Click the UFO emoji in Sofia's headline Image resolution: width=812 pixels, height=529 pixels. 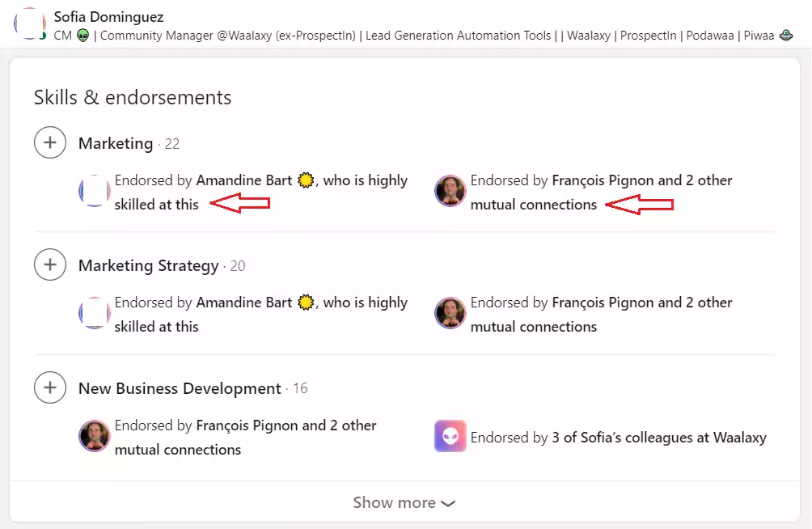[x=788, y=36]
